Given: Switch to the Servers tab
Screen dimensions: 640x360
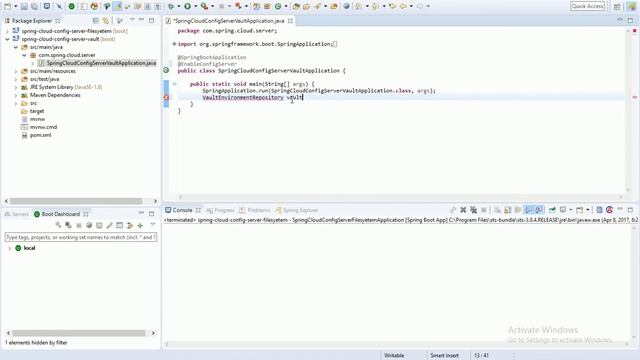Looking at the screenshot, I should pyautogui.click(x=17, y=214).
